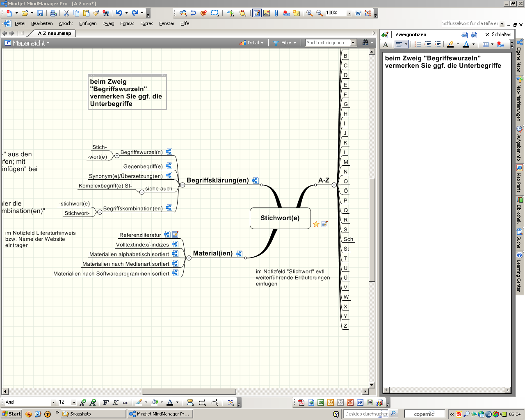The height and width of the screenshot is (420, 525).
Task: Open the note icon beside Stichwort(e)
Action: tap(325, 224)
